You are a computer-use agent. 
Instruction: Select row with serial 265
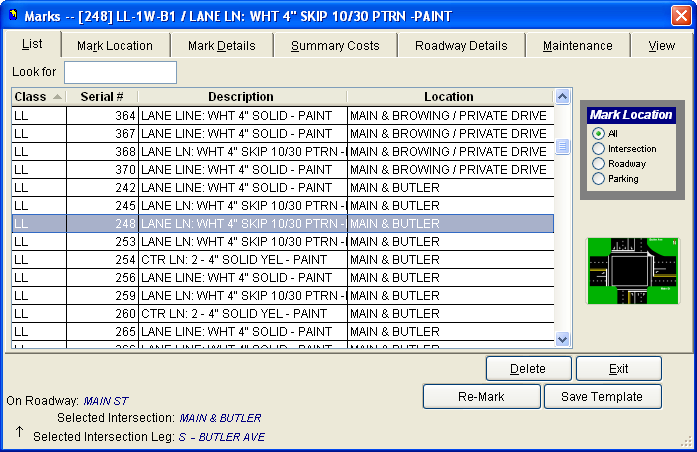tap(283, 332)
